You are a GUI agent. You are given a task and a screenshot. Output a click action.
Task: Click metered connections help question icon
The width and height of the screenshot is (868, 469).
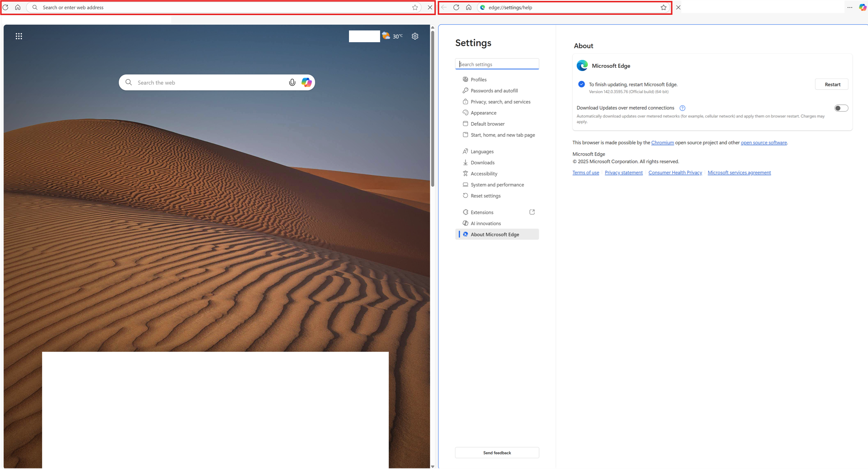click(x=682, y=108)
